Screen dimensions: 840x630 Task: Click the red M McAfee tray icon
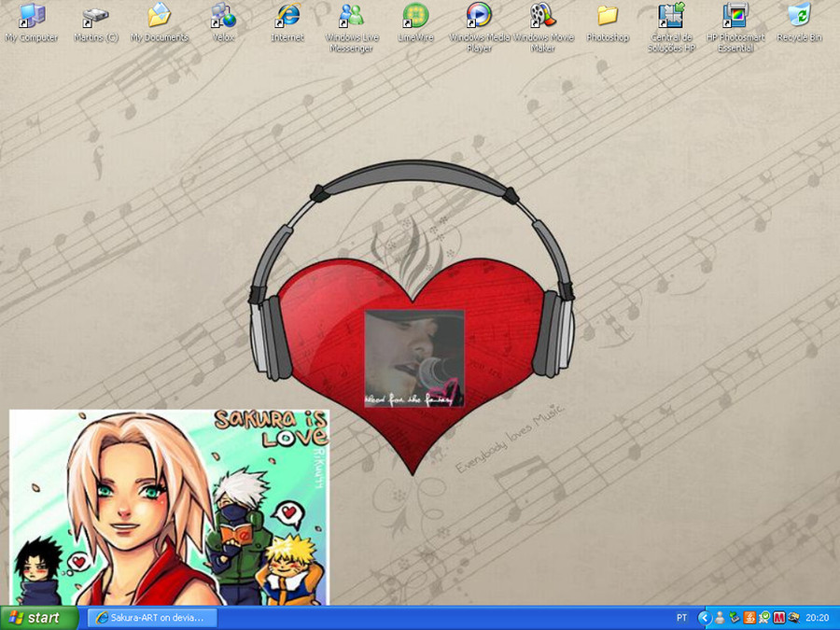click(779, 618)
